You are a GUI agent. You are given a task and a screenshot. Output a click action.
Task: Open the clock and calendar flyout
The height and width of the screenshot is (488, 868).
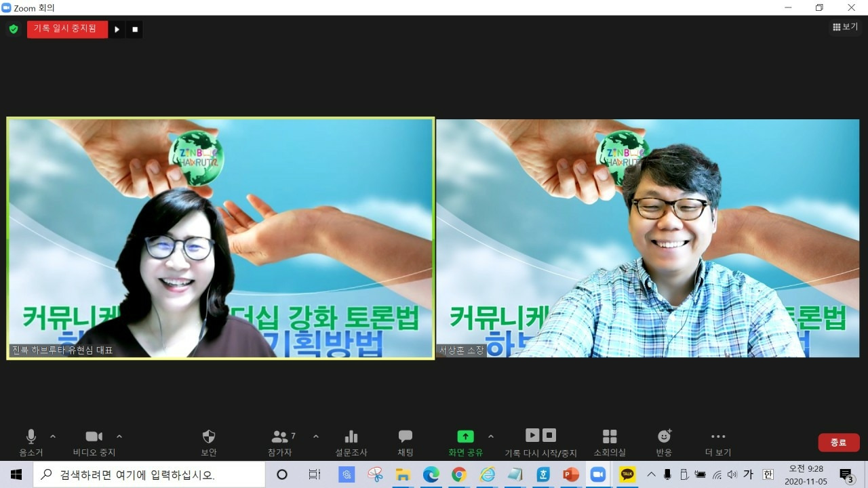[x=806, y=474]
